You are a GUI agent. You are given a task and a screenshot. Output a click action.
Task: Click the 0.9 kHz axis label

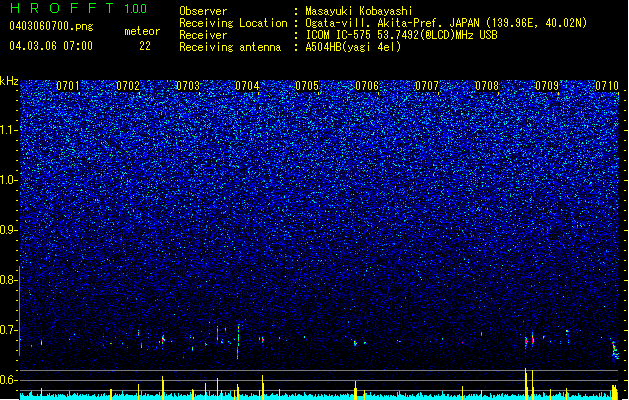(x=9, y=230)
